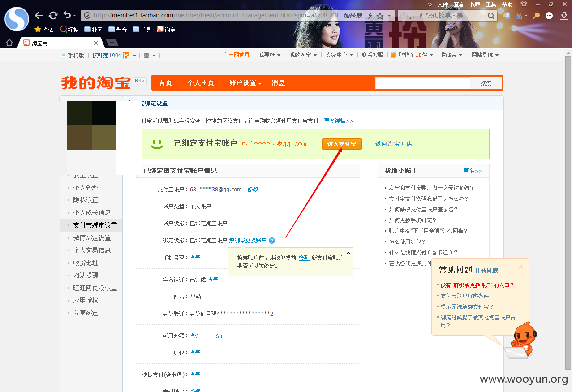Open the 帮助 menu
This screenshot has height=392, width=572.
click(507, 4)
